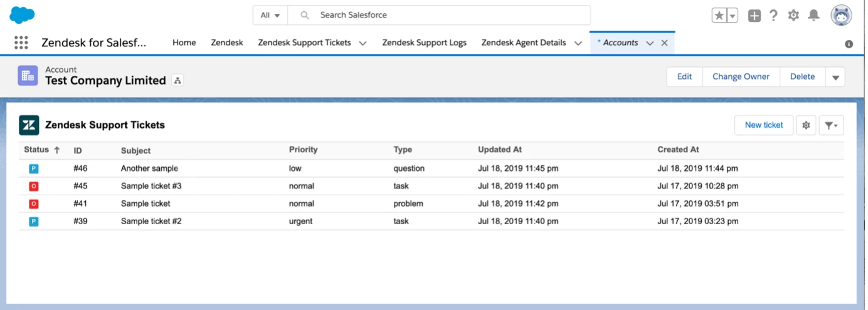Open the App Launcher grid icon
The height and width of the screenshot is (310, 868).
[21, 43]
